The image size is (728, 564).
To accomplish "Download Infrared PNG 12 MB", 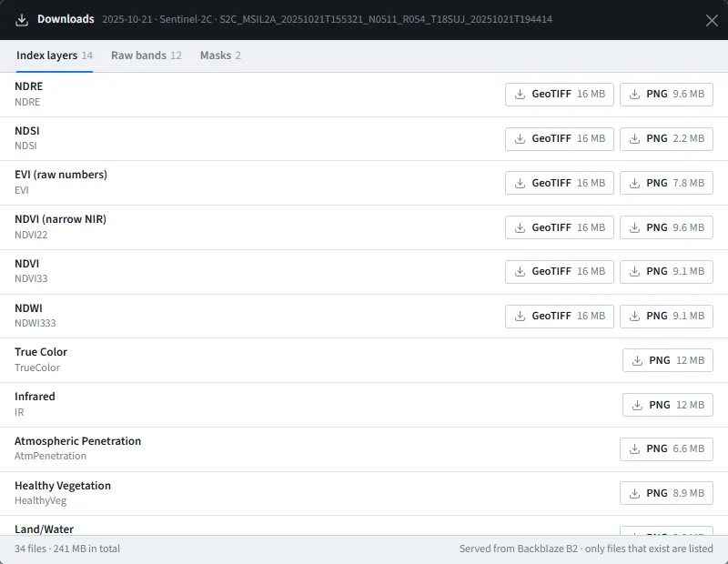I will pyautogui.click(x=668, y=405).
